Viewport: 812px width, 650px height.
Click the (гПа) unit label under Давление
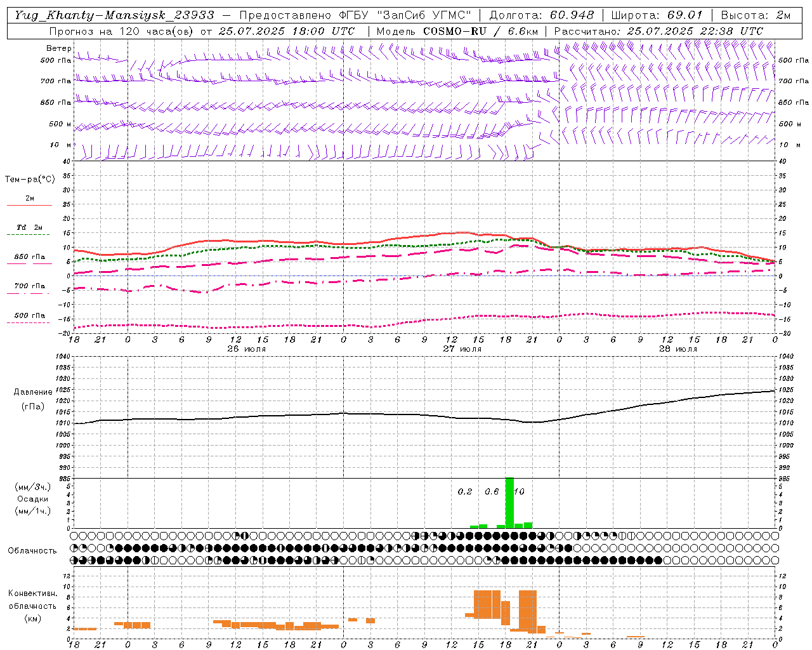click(x=33, y=407)
